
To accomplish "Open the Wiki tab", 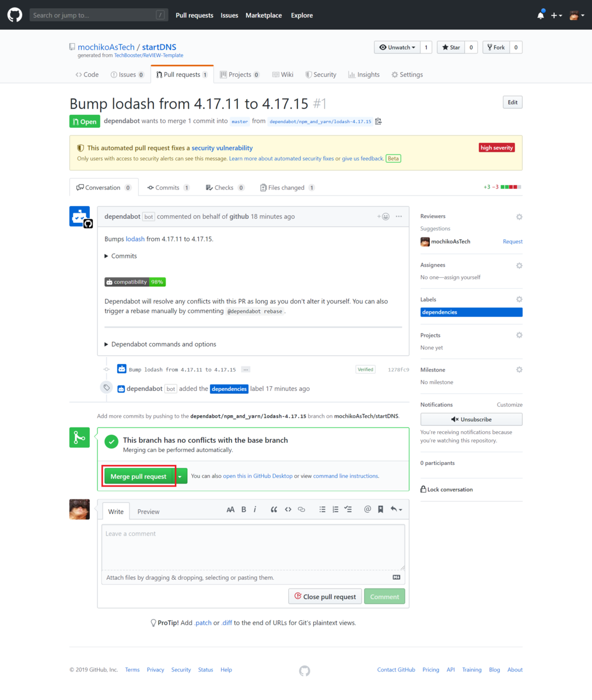I will (283, 75).
